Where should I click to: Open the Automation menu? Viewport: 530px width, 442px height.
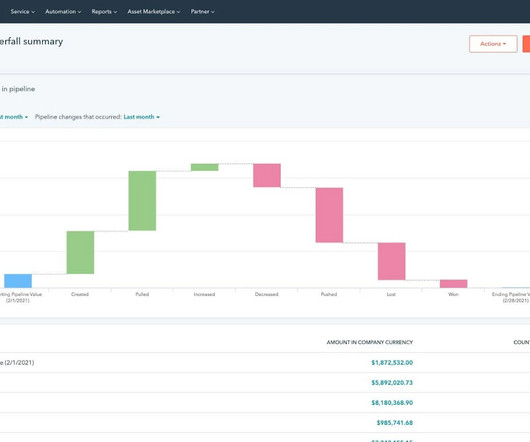63,11
